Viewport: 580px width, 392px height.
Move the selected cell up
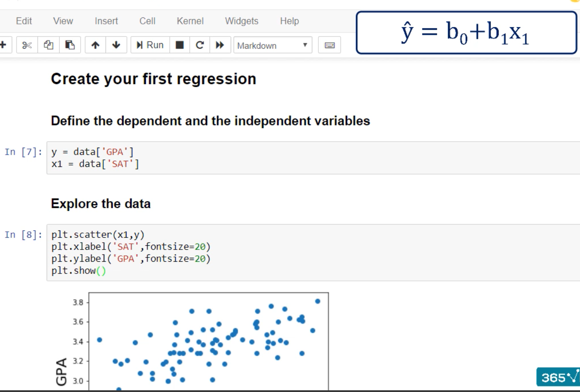(95, 45)
